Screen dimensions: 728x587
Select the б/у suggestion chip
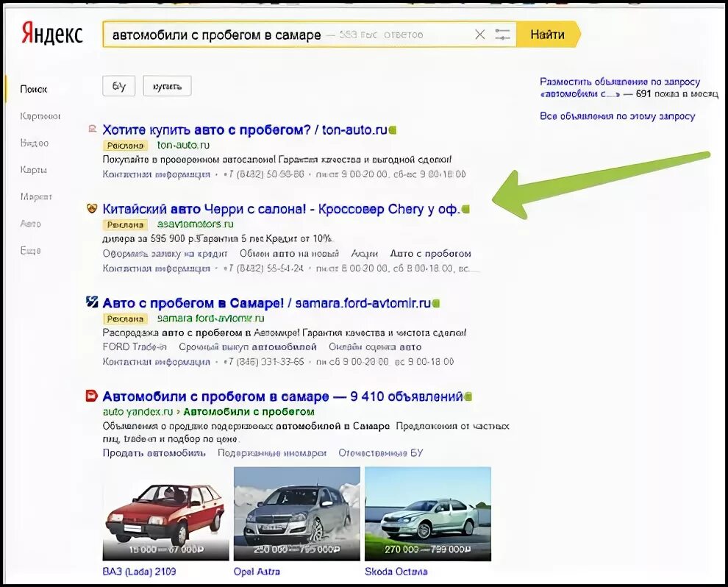(x=119, y=86)
